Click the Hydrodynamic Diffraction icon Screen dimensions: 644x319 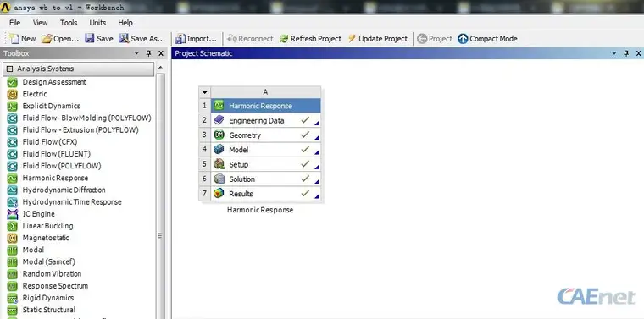[x=13, y=190]
